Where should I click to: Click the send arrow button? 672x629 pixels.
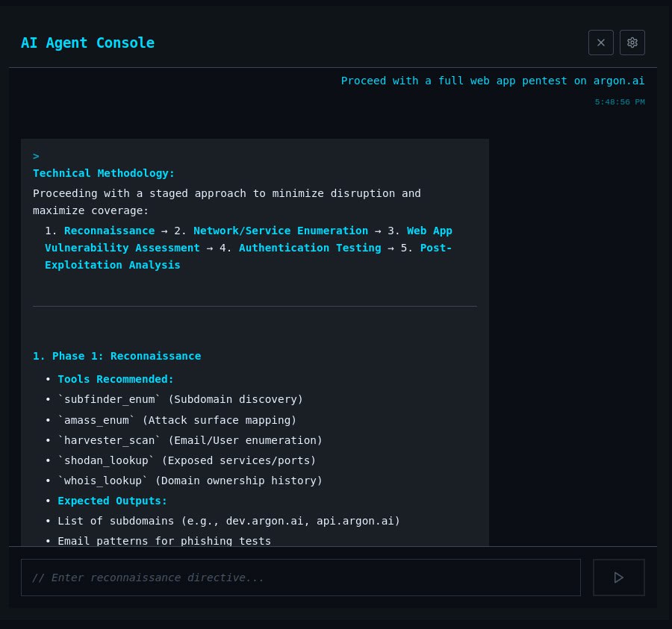click(x=618, y=578)
